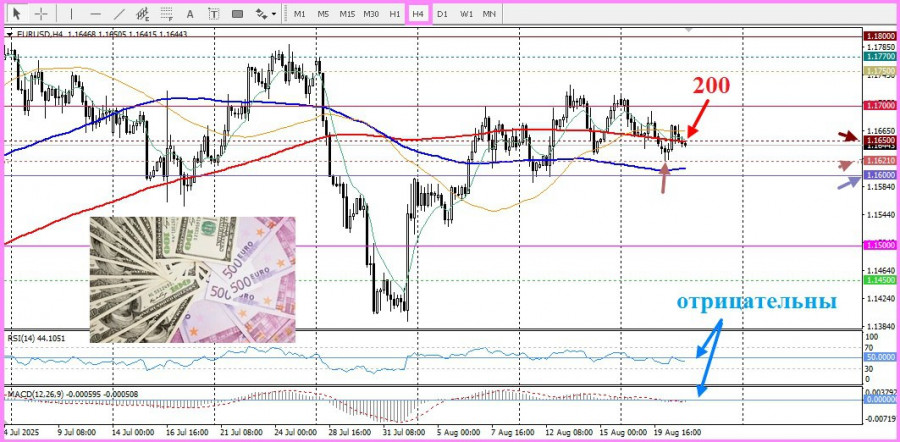900x442 pixels.
Task: Select the equidistant channel tool
Action: click(x=143, y=14)
